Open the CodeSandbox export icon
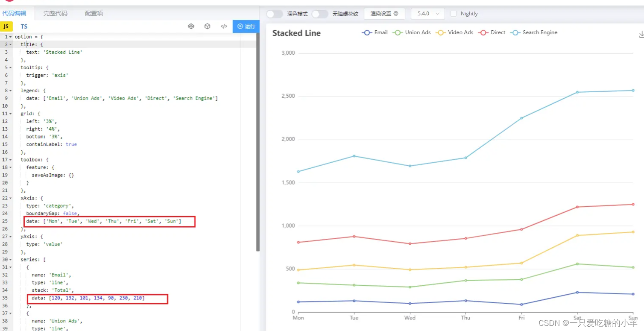 [191, 26]
